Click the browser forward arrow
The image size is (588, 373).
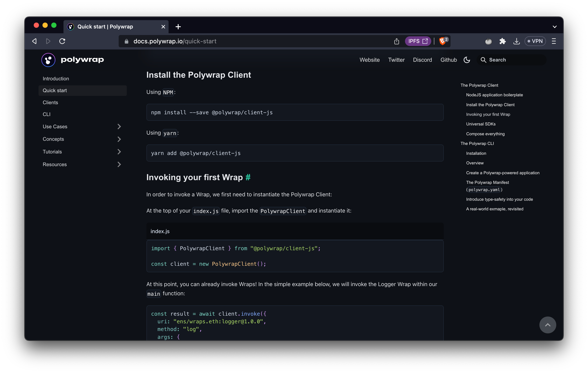tap(48, 41)
